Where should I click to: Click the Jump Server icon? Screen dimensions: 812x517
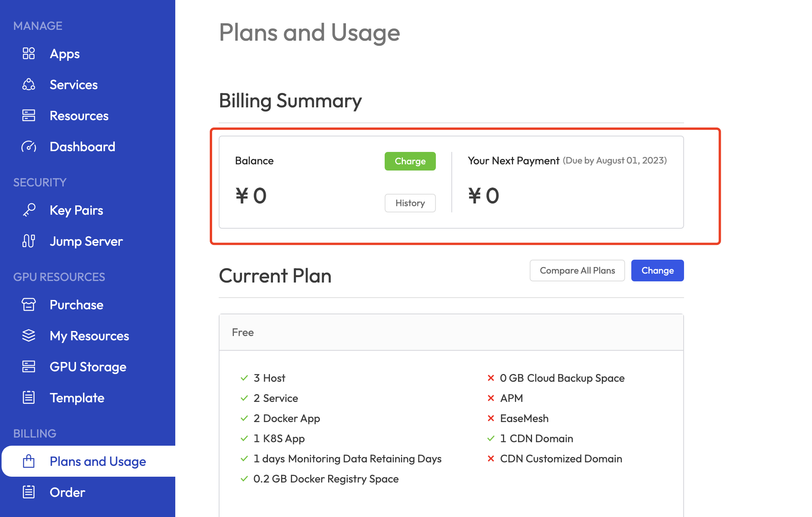[29, 241]
